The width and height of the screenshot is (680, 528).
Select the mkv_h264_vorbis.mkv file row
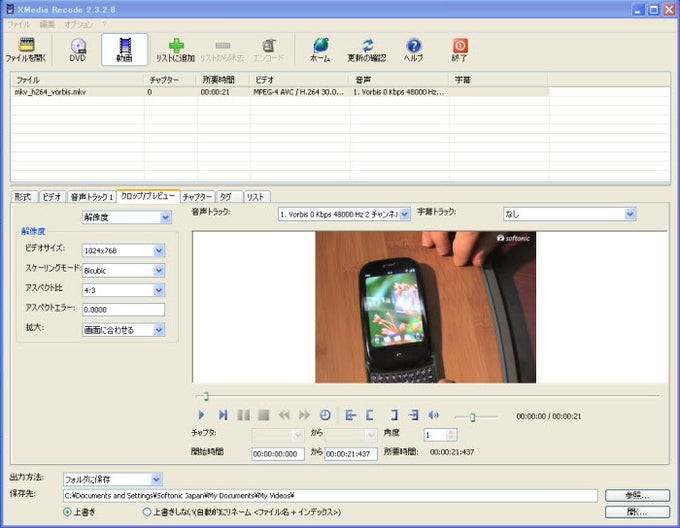coord(280,92)
